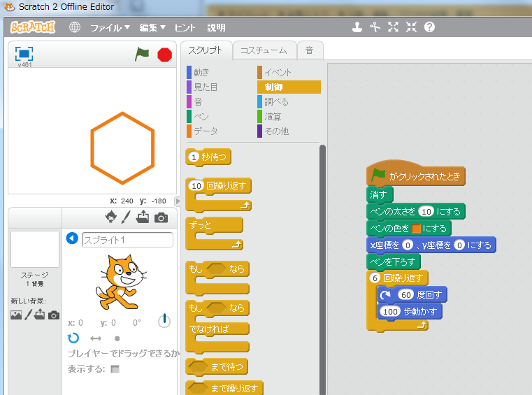Take new sprite photo from camera
The height and width of the screenshot is (395, 532).
point(161,217)
